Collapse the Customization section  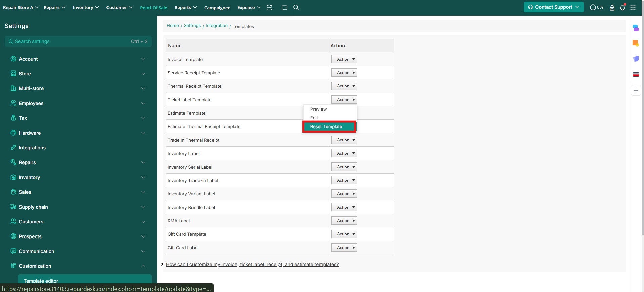[78, 266]
